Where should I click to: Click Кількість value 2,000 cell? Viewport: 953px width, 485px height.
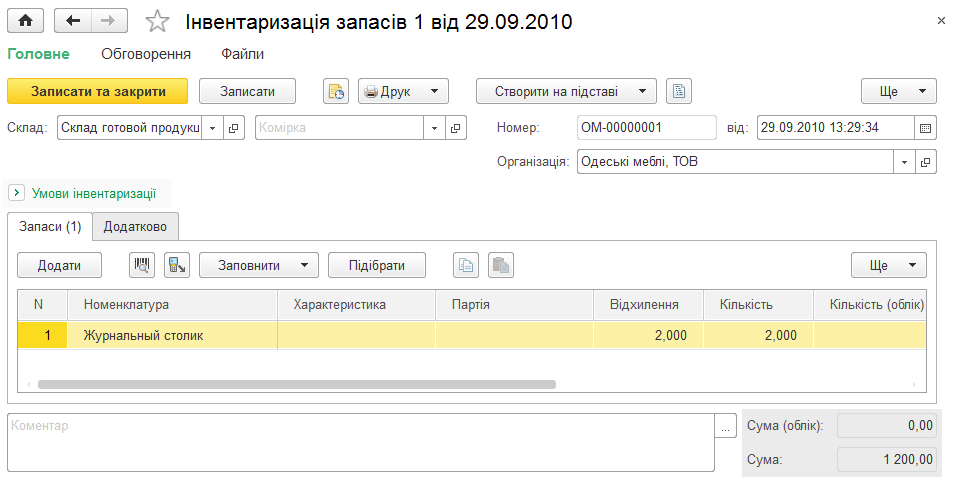[x=759, y=335]
